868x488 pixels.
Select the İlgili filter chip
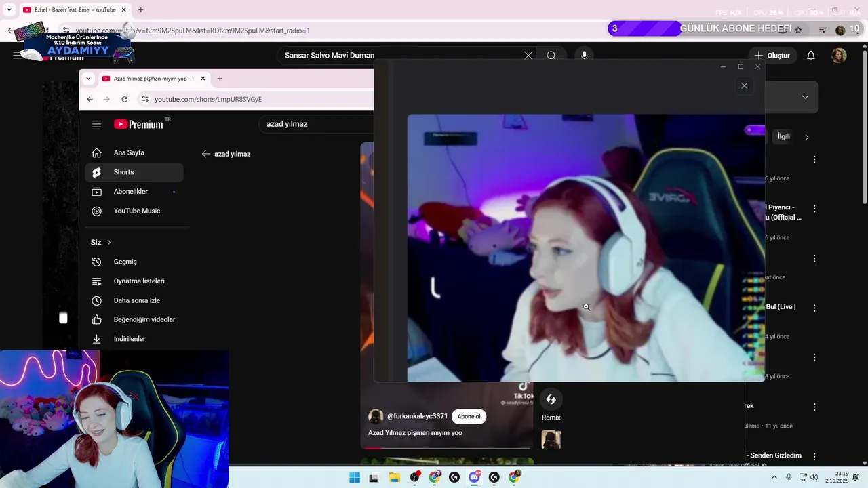784,137
